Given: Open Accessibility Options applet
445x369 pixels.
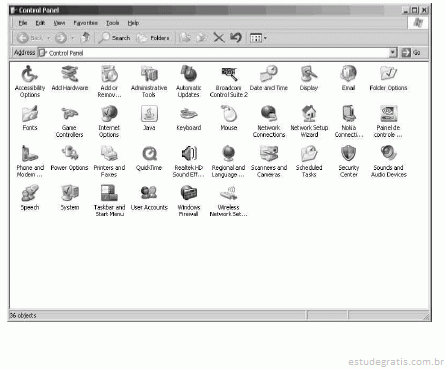Looking at the screenshot, I should (30, 81).
